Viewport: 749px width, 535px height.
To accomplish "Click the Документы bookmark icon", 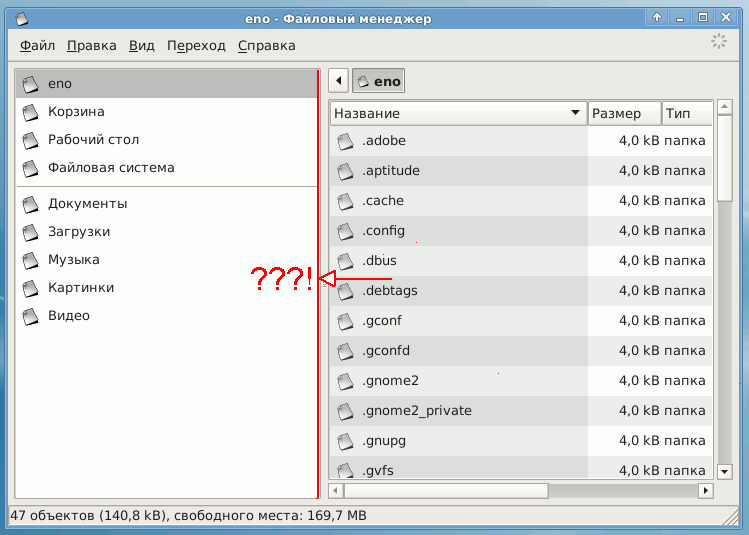I will coord(31,204).
